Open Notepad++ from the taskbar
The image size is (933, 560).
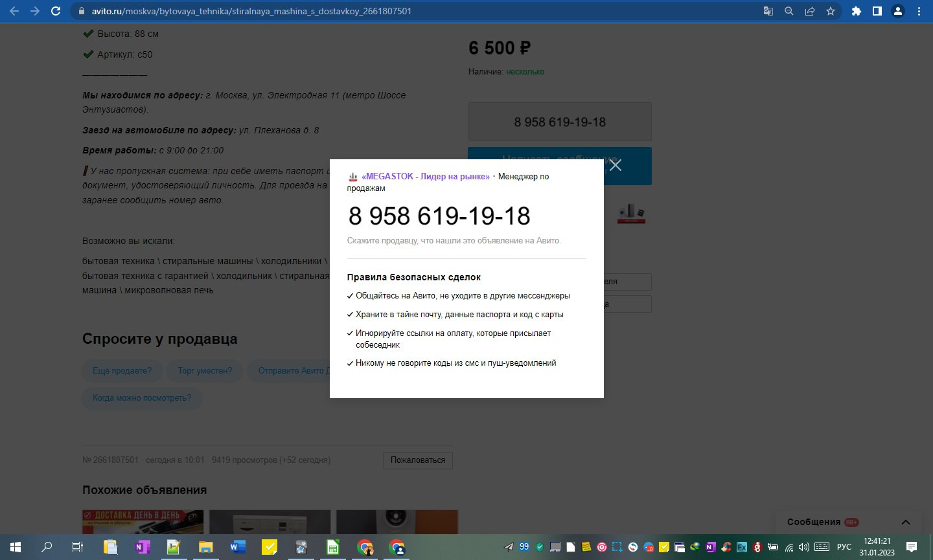click(x=174, y=547)
